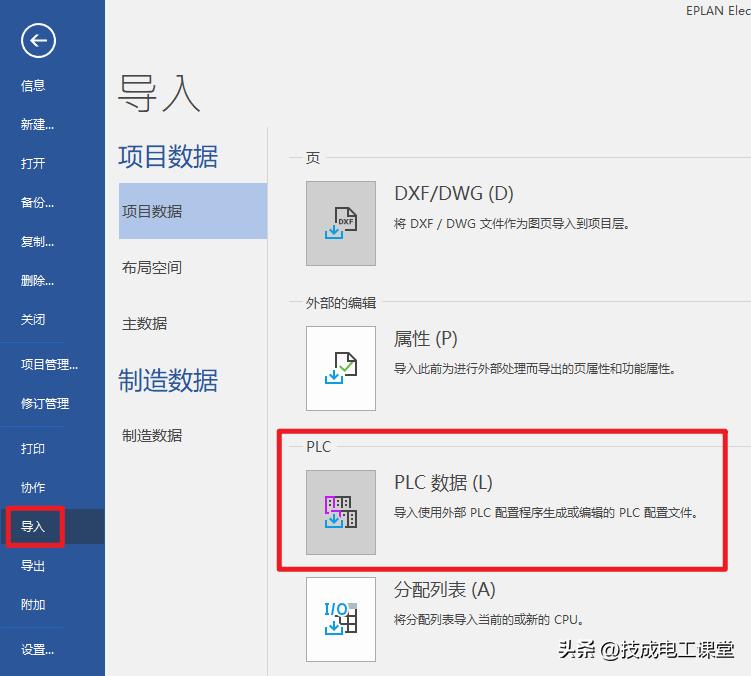The width and height of the screenshot is (751, 676).
Task: Click the DXF/DWG import icon
Action: (x=341, y=223)
